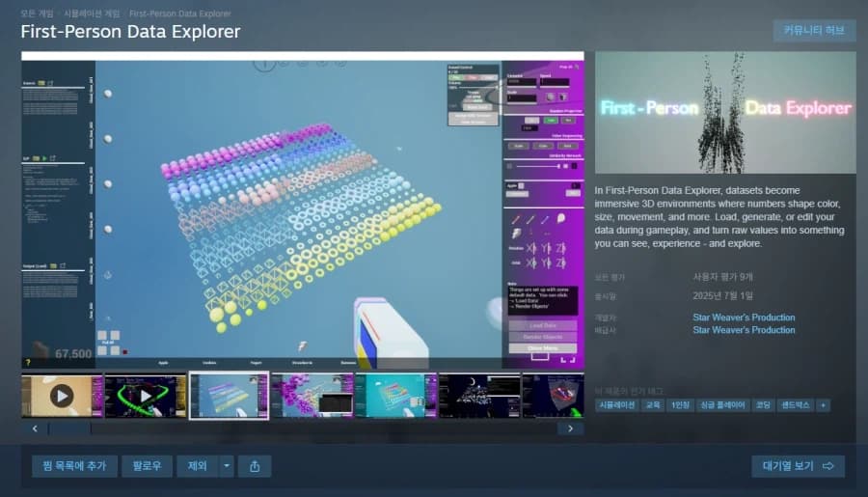Click the 찜 목록에 추가 button

[74, 466]
